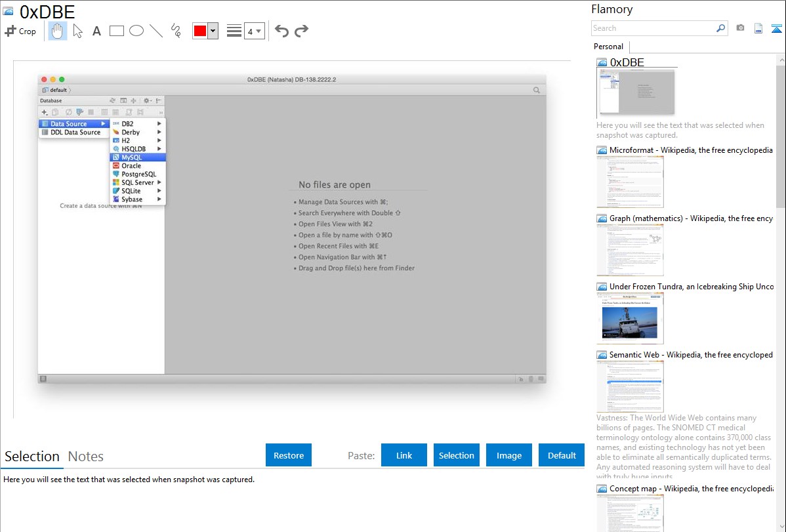
Task: Switch to the Selection tab
Action: (32, 457)
